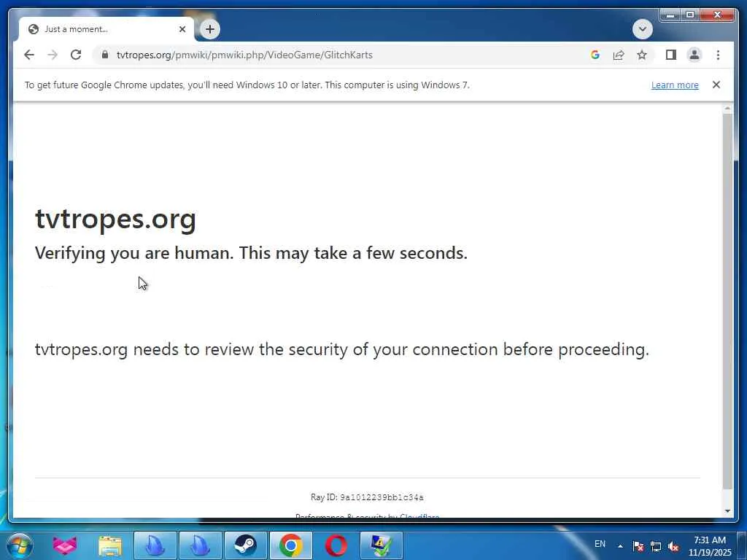Reload the tvtropes page
The height and width of the screenshot is (560, 747).
(76, 55)
